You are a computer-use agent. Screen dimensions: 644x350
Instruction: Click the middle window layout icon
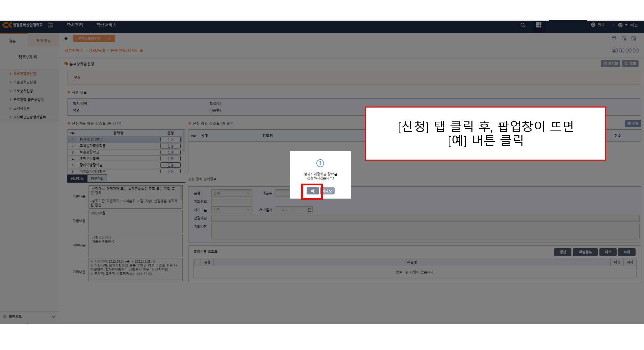[624, 39]
